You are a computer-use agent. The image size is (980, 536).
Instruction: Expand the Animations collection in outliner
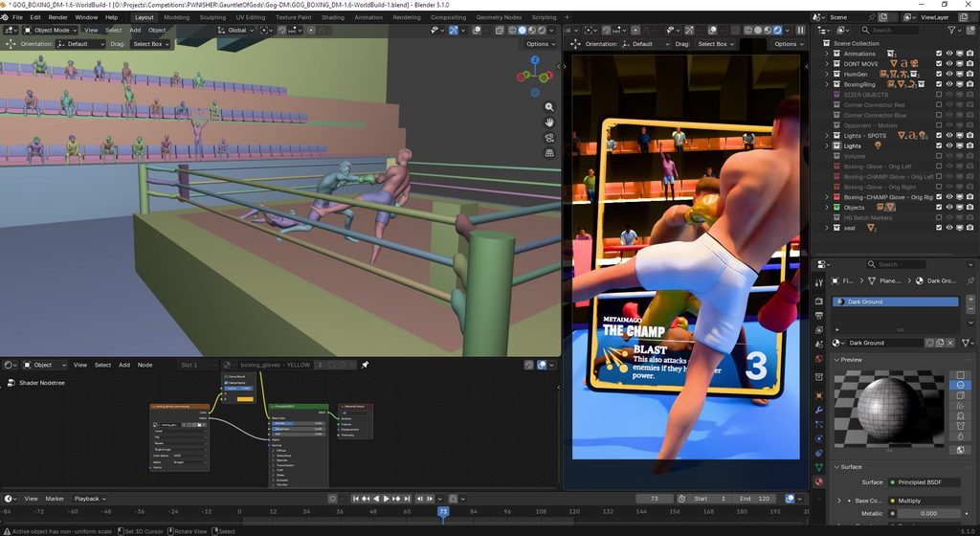[x=827, y=54]
